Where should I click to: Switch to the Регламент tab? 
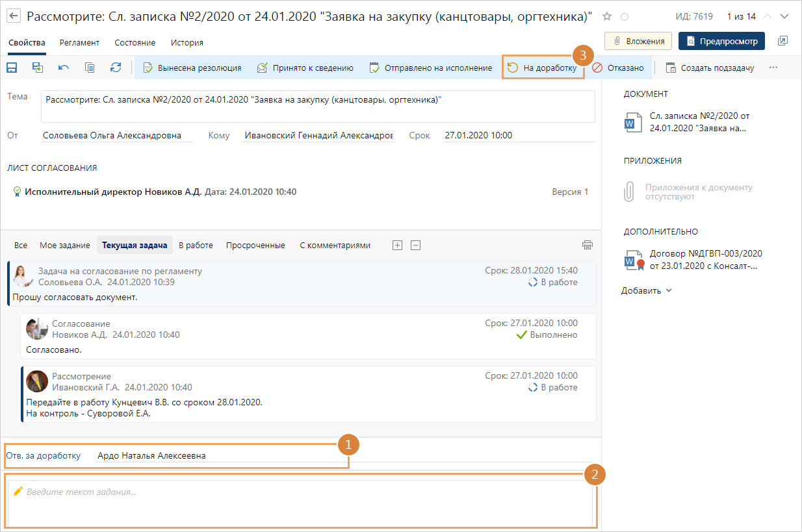pyautogui.click(x=79, y=43)
